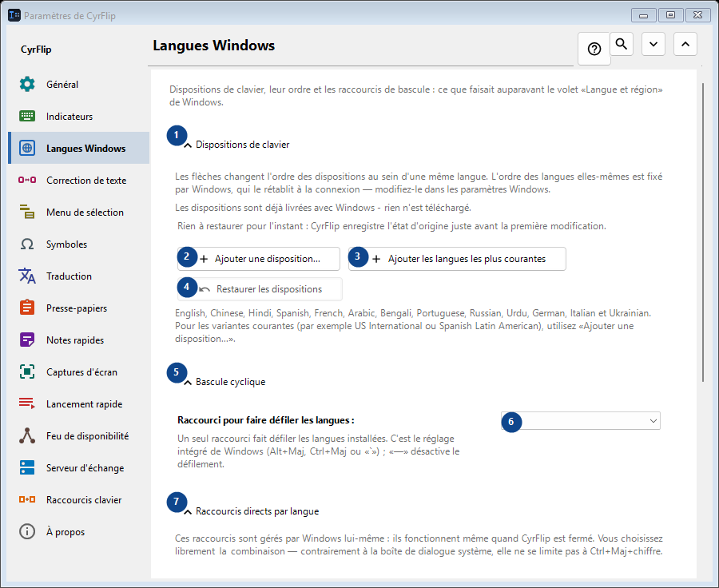Click the Notes rapides icon
The width and height of the screenshot is (719, 588).
[x=27, y=340]
